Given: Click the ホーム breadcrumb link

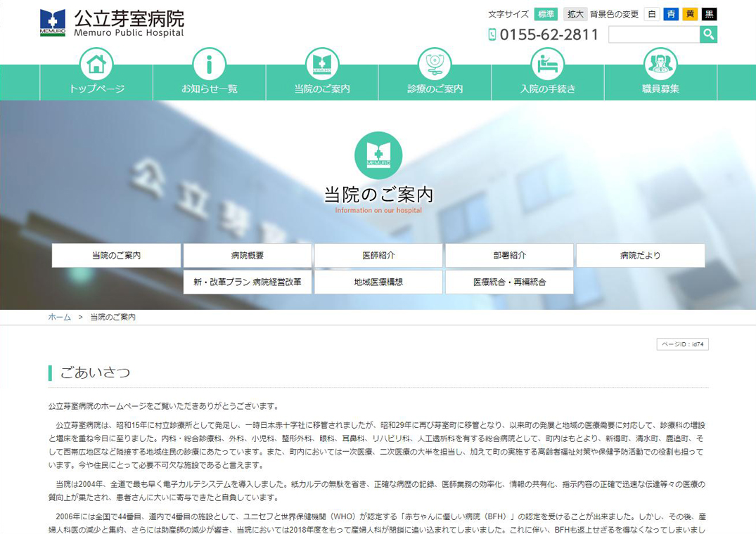Looking at the screenshot, I should [x=59, y=318].
